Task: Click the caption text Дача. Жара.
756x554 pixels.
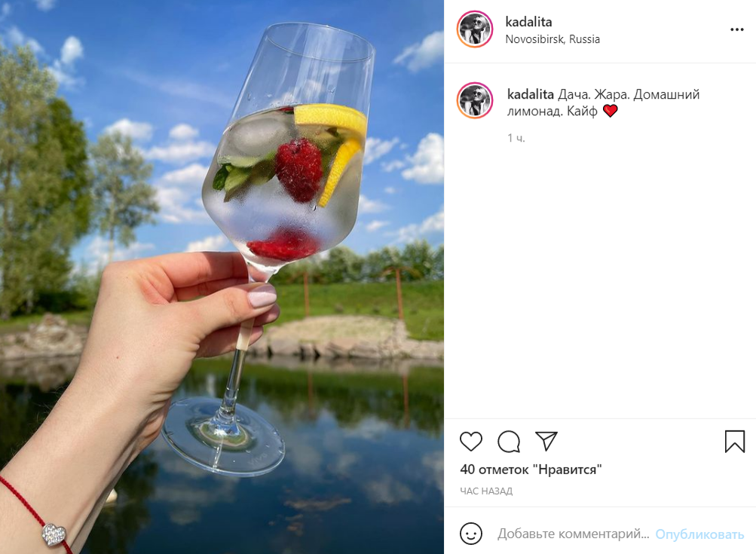Action: pyautogui.click(x=593, y=94)
